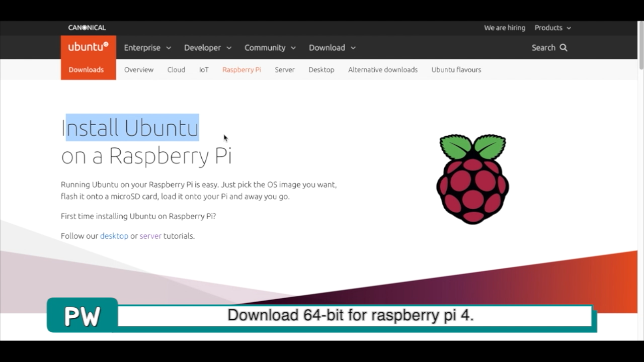Switch to the Server tab
Viewport: 644px width, 362px height.
(285, 69)
